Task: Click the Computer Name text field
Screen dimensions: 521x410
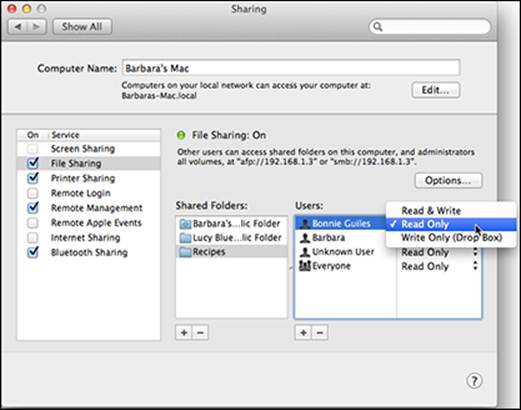Action: point(291,68)
